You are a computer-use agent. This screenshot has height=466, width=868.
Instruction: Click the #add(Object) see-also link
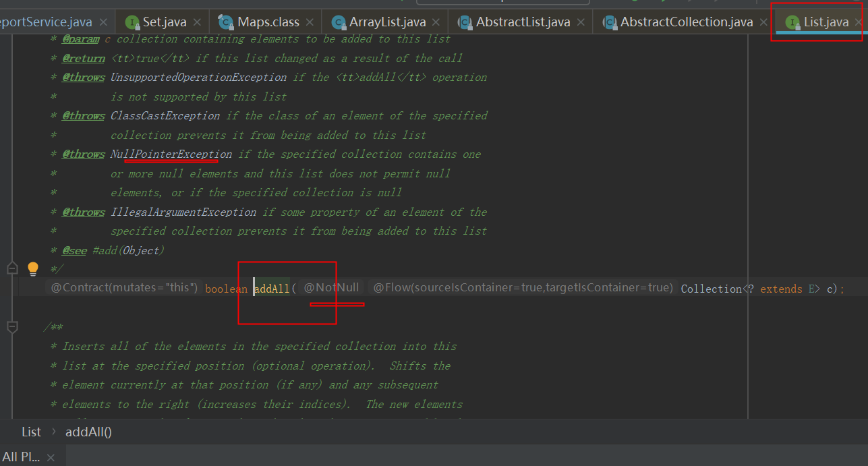coord(129,250)
